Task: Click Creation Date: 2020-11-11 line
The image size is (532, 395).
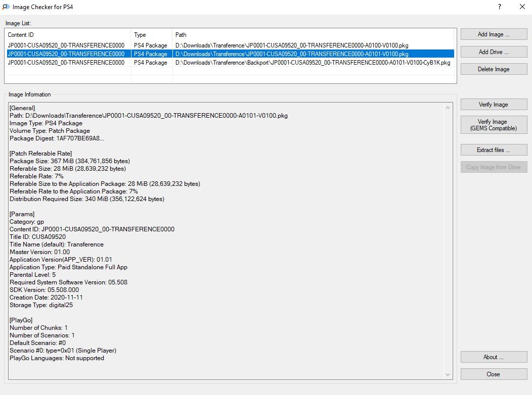Action: click(46, 298)
